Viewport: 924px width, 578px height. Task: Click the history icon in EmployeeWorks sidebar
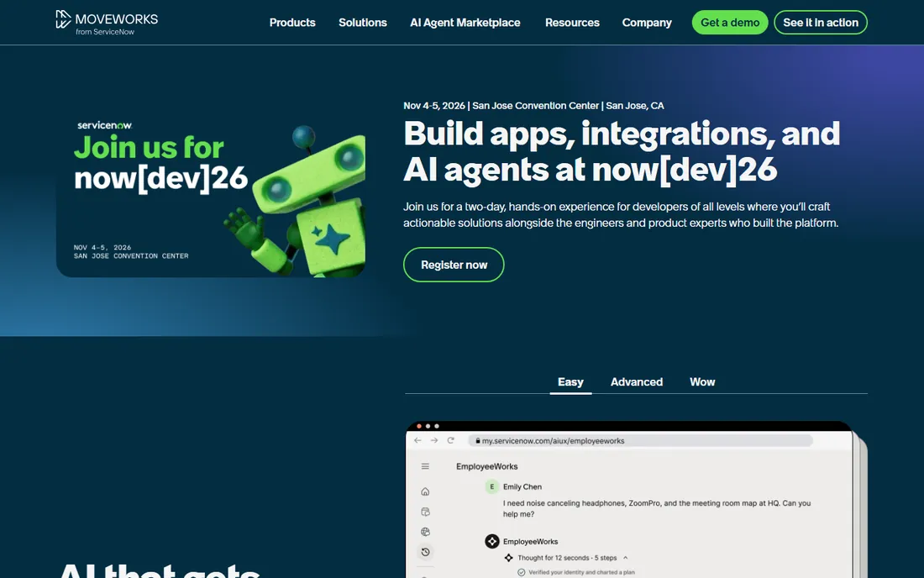tap(426, 552)
